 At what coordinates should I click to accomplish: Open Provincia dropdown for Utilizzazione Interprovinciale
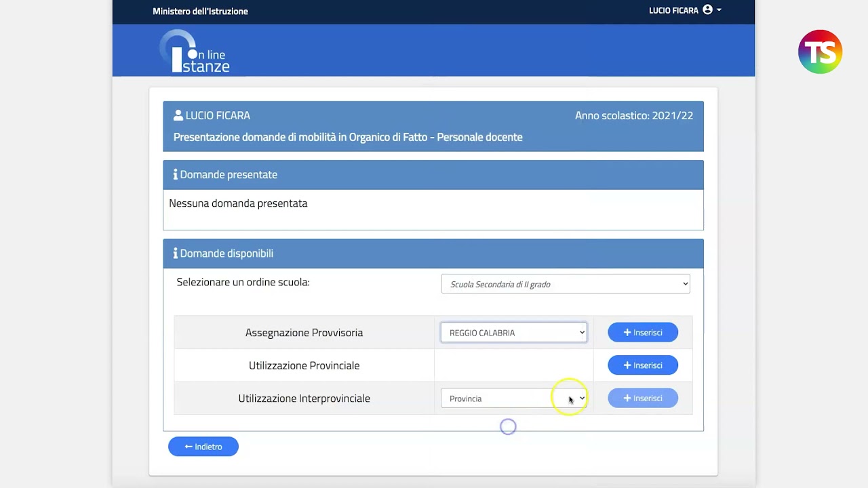[513, 399]
